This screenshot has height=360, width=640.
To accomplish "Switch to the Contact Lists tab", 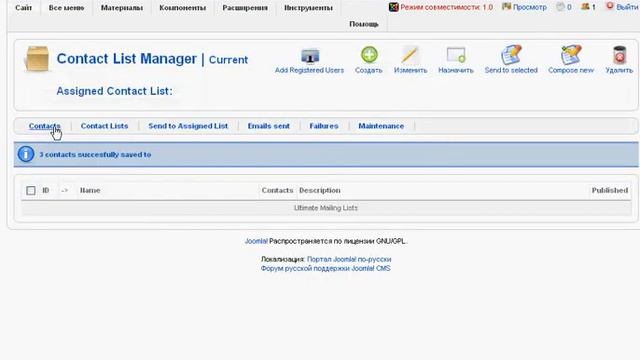I will (x=104, y=126).
